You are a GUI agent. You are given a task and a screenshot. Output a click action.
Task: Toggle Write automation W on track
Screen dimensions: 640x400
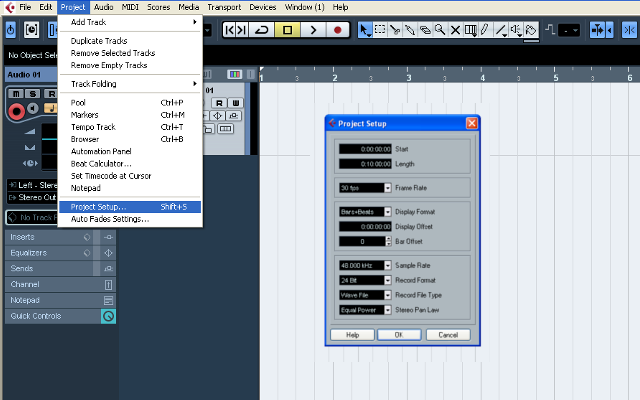pyautogui.click(x=236, y=103)
